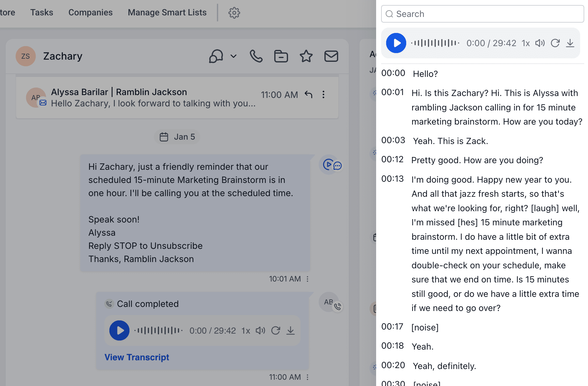Mute the volume on conversation call recording

coord(260,330)
